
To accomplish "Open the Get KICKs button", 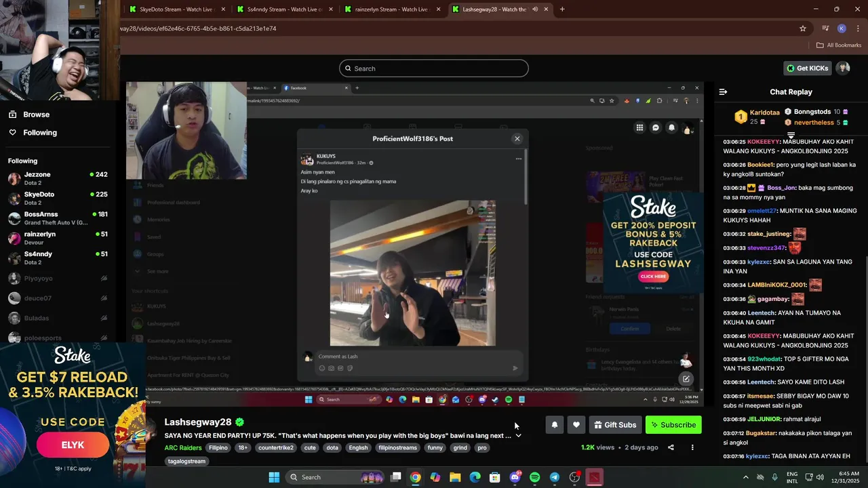I will pos(807,68).
